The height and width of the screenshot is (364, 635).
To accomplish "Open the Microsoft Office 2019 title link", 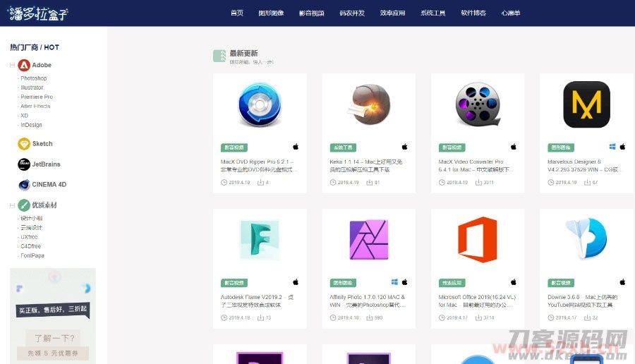I will click(x=477, y=301).
